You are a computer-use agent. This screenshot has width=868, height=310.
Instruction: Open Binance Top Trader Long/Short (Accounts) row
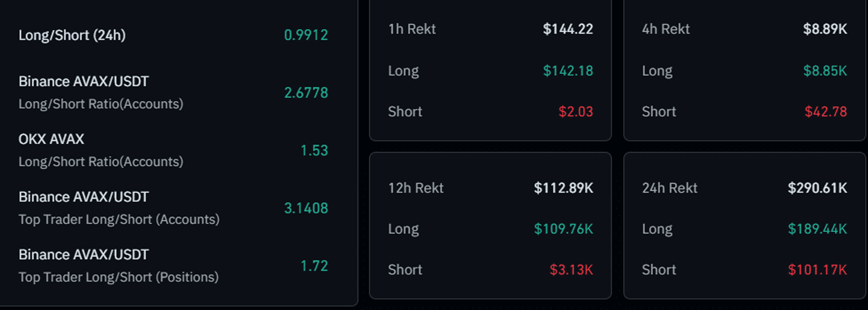click(173, 208)
